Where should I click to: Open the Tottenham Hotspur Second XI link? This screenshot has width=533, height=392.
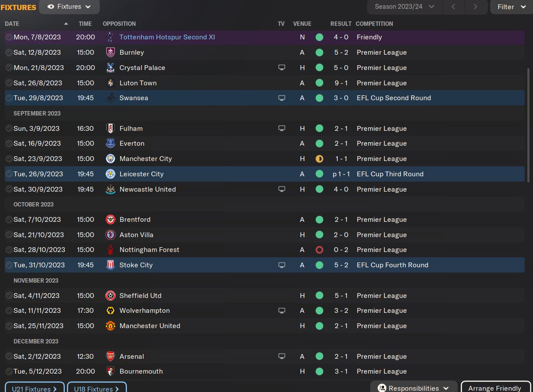coord(167,37)
